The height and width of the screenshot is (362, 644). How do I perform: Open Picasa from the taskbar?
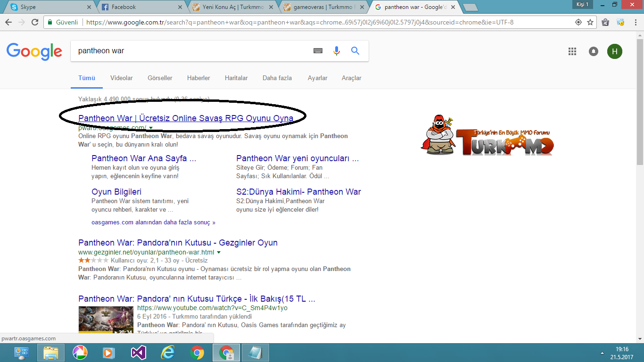pos(80,353)
